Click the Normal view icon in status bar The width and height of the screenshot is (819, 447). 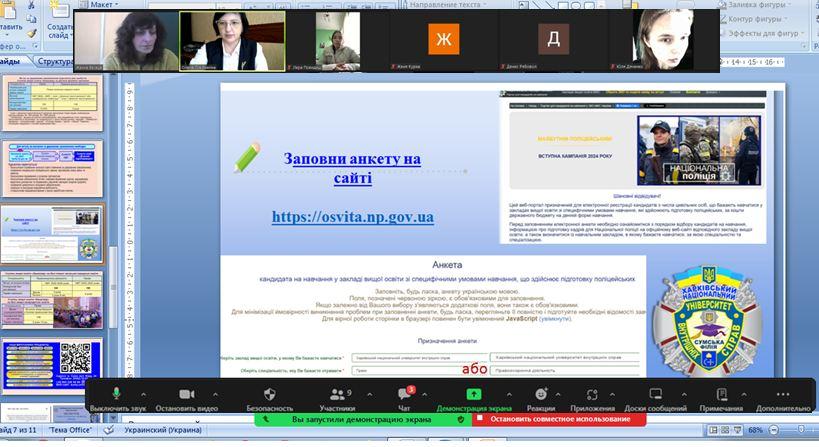pyautogui.click(x=713, y=430)
